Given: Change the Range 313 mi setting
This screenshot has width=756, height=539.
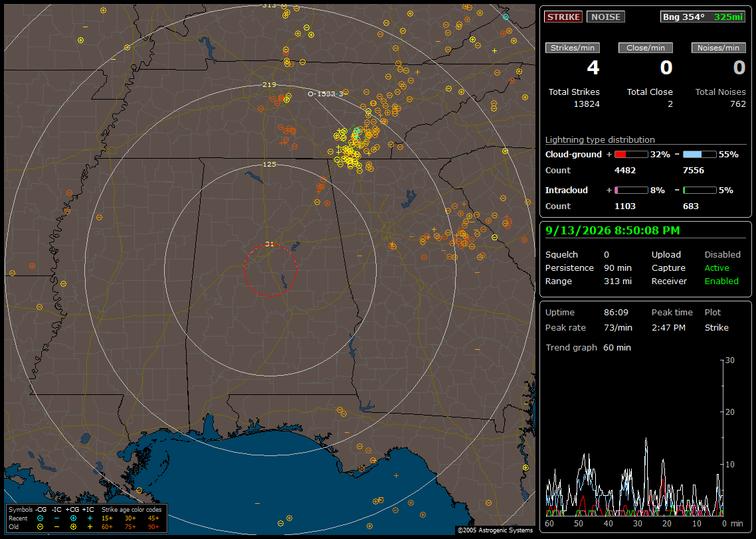Looking at the screenshot, I should pyautogui.click(x=618, y=281).
